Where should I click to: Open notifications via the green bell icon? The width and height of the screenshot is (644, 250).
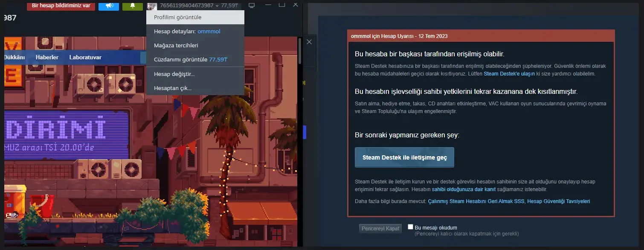pos(133,6)
